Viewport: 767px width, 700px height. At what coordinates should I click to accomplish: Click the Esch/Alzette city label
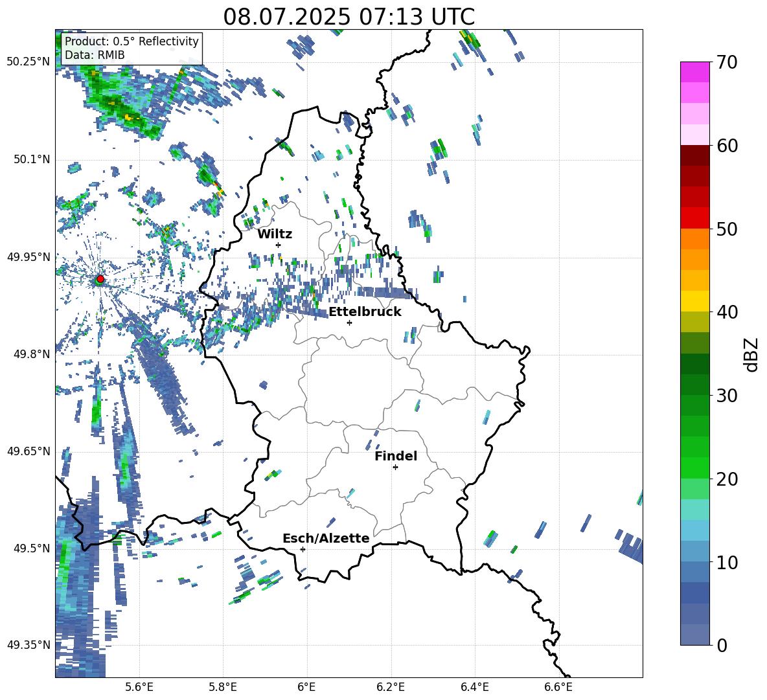[x=326, y=538]
